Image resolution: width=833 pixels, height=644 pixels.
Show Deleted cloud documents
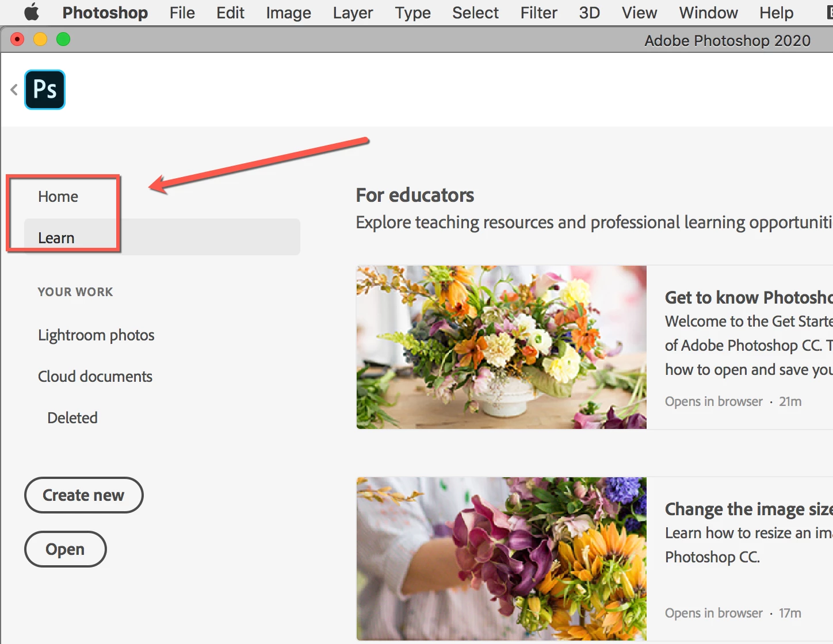(x=72, y=418)
